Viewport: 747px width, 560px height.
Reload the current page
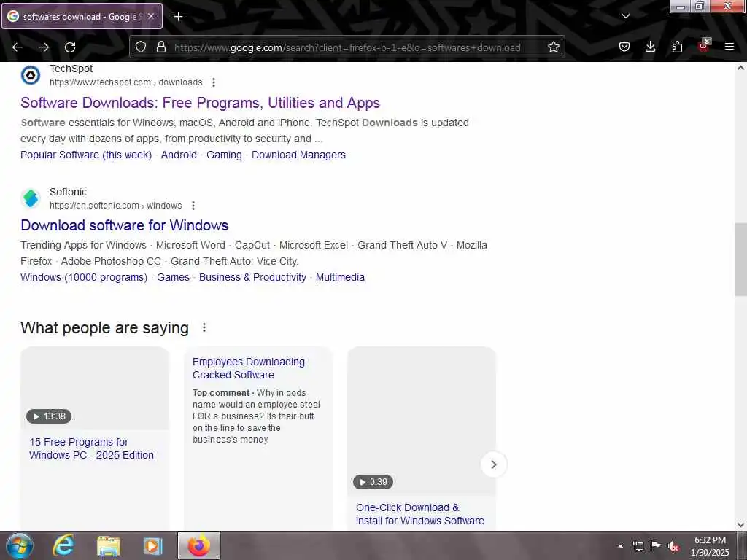pyautogui.click(x=70, y=47)
